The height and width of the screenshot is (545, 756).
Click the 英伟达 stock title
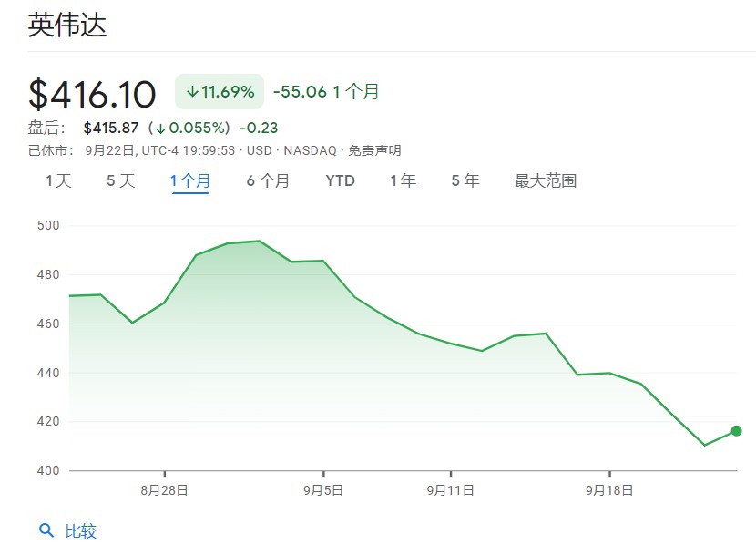coord(66,25)
